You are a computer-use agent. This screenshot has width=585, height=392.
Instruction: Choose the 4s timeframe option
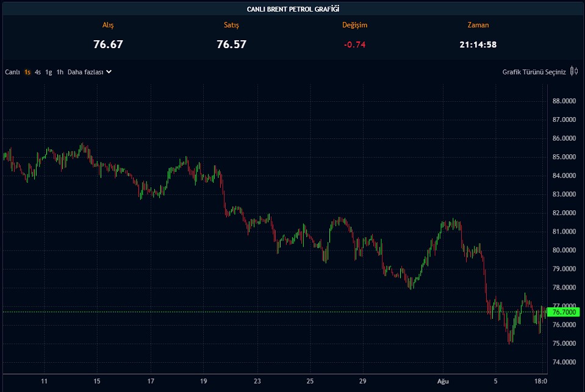click(38, 72)
